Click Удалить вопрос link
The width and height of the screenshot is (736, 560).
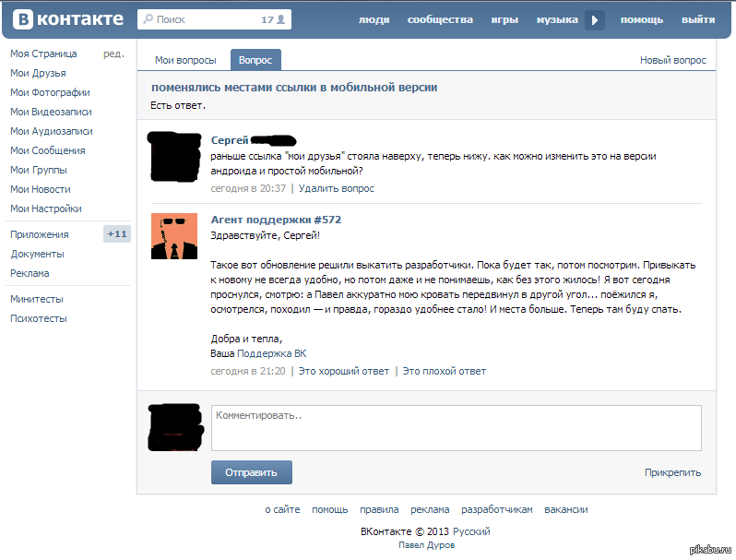coord(337,188)
